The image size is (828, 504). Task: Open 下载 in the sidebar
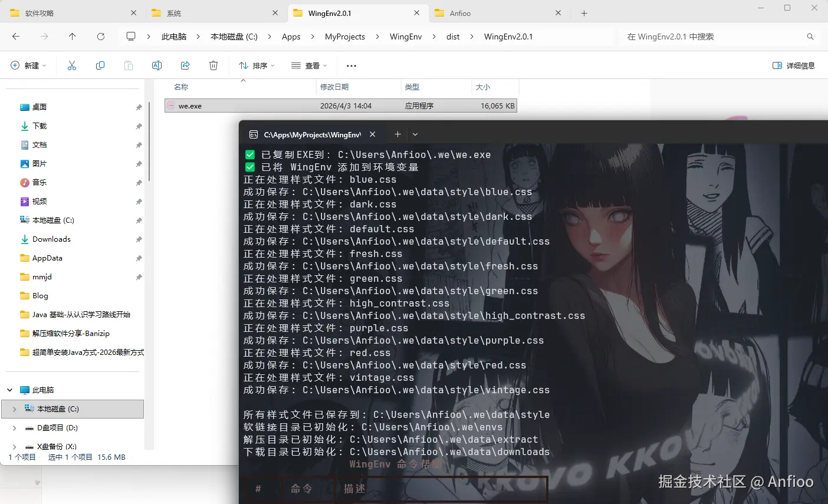40,126
